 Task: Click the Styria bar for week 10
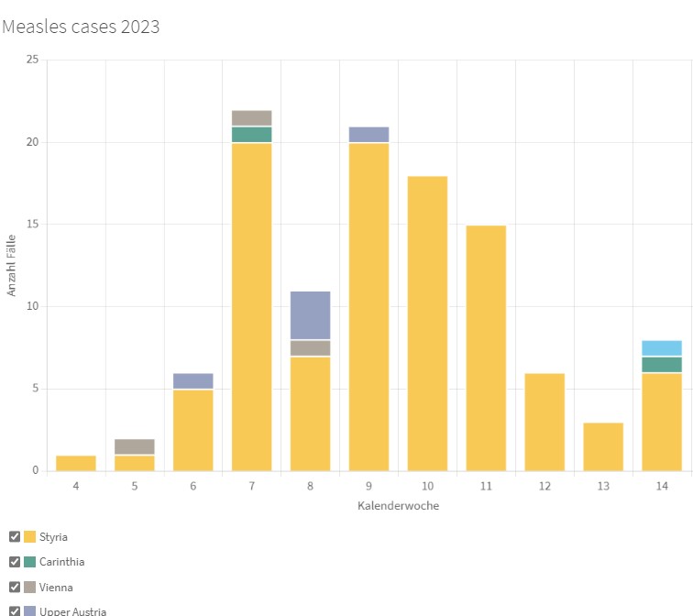pos(427,324)
